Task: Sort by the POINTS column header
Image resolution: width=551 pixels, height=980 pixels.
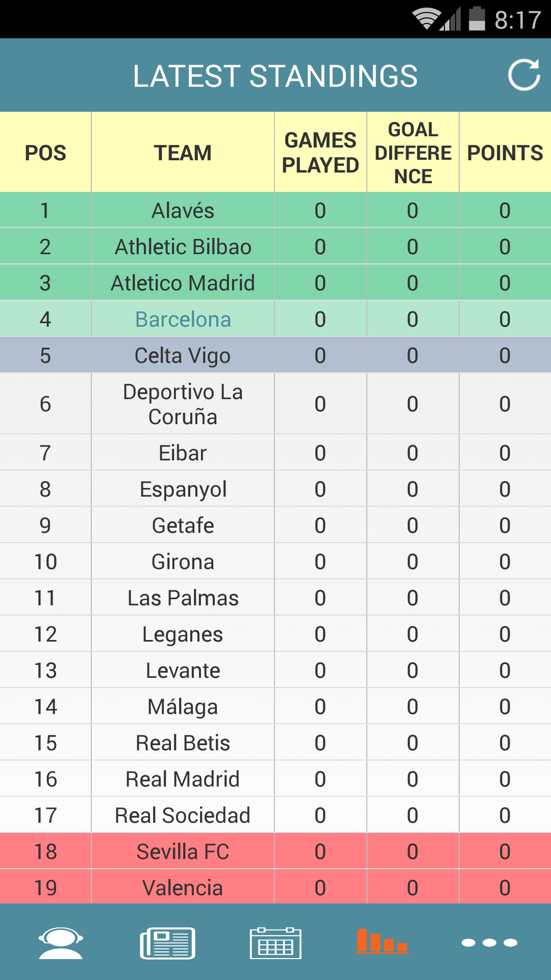Action: click(505, 153)
